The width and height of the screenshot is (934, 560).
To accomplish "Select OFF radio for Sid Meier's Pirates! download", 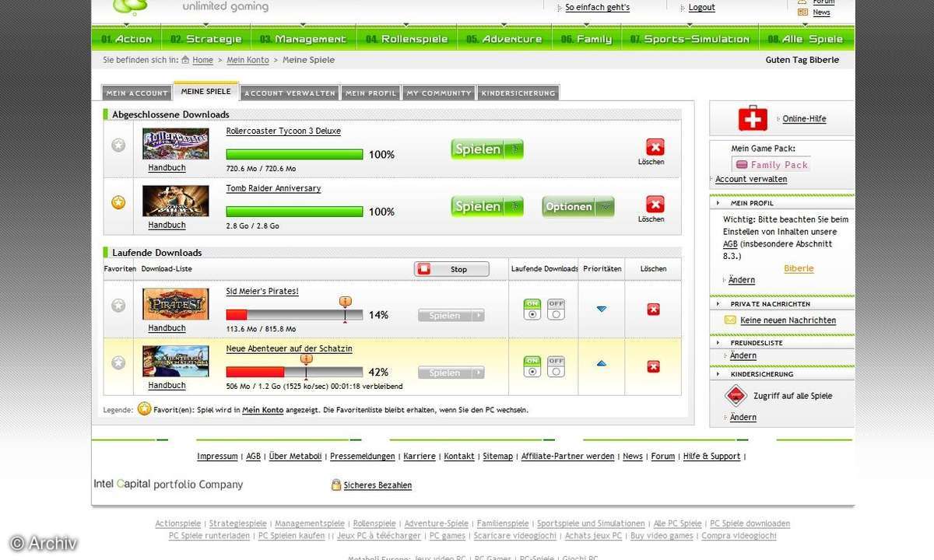I will 556,310.
